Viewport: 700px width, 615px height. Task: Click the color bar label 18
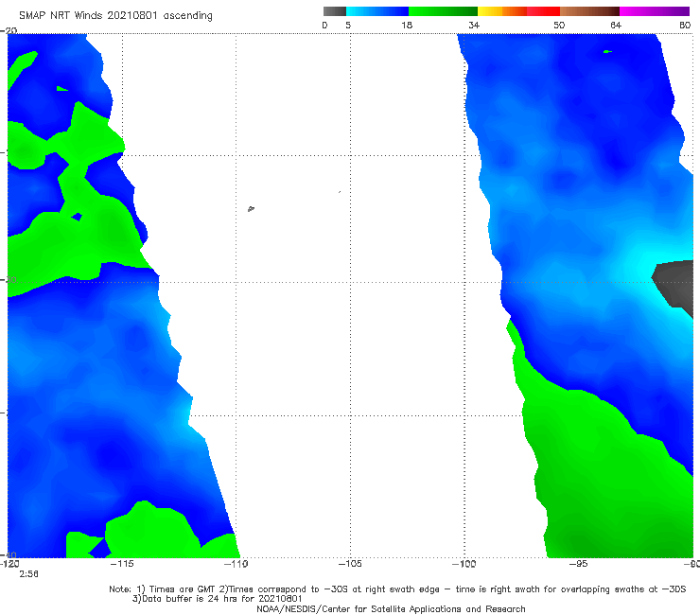(x=407, y=26)
